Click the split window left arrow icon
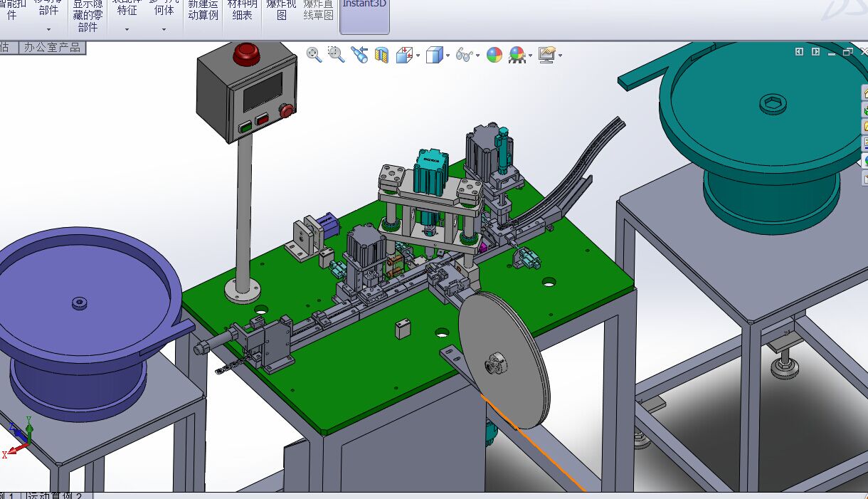The image size is (868, 499). 799,52
